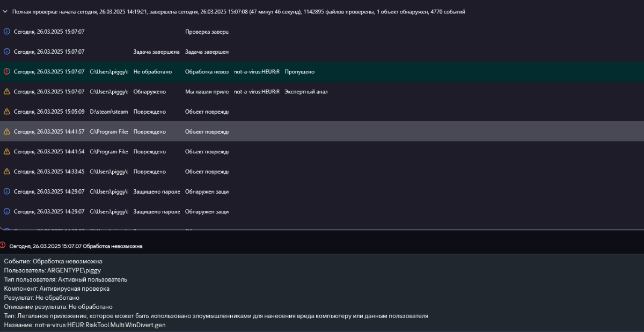Click warning icon of Обнаружено row
Screen dimensions: 644x332
point(7,92)
